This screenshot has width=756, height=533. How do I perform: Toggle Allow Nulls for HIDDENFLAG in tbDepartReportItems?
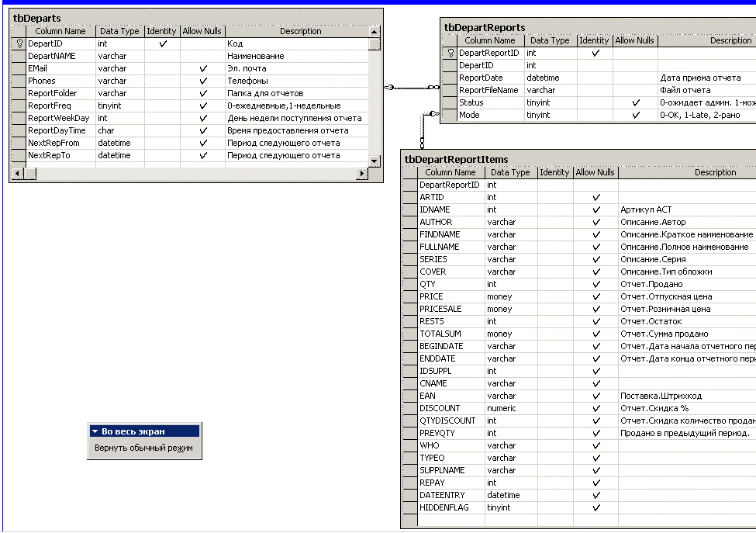[x=596, y=508]
